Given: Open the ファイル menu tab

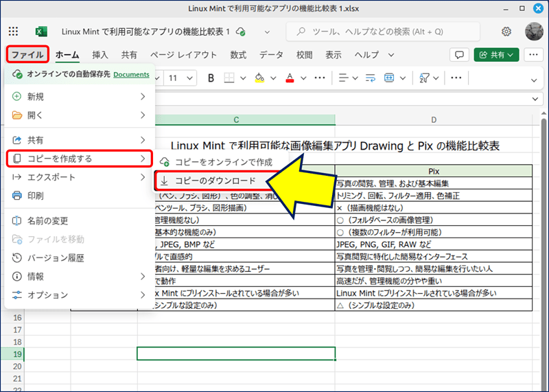Looking at the screenshot, I should (x=27, y=55).
